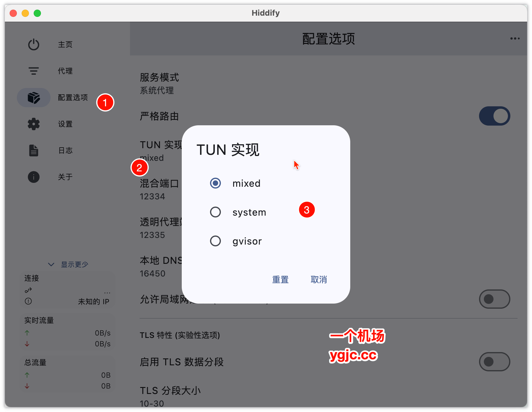Open 配置选项 via the box icon
The height and width of the screenshot is (412, 532).
pos(33,98)
